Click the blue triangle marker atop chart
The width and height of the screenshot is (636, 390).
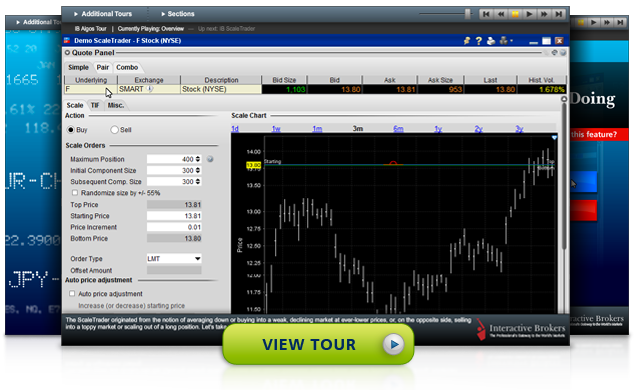coord(554,138)
